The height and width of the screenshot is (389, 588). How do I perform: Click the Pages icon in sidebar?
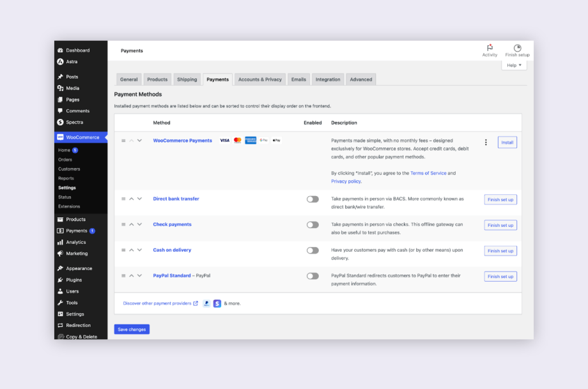click(x=60, y=100)
